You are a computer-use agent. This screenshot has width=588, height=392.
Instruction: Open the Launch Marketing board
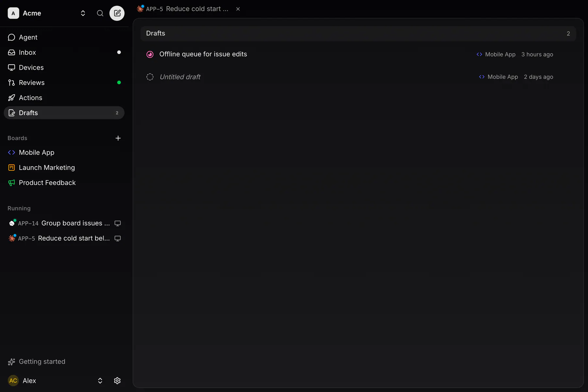click(64, 168)
